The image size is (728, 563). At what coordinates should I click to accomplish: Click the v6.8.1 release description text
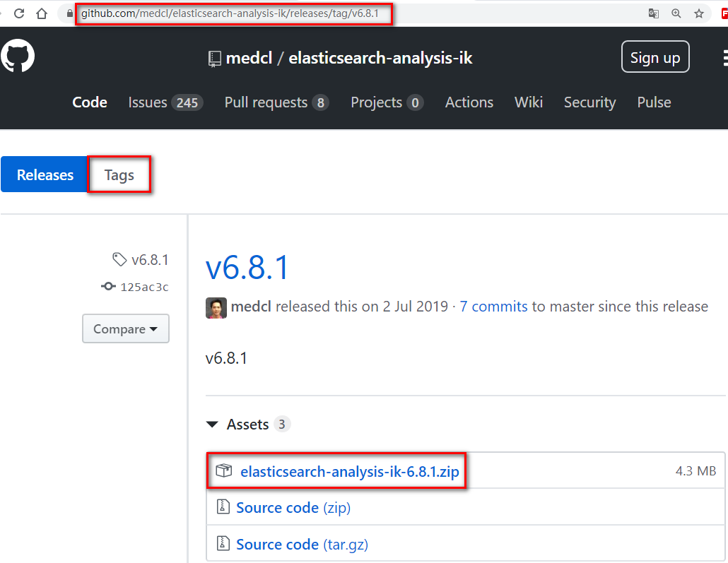tap(226, 358)
